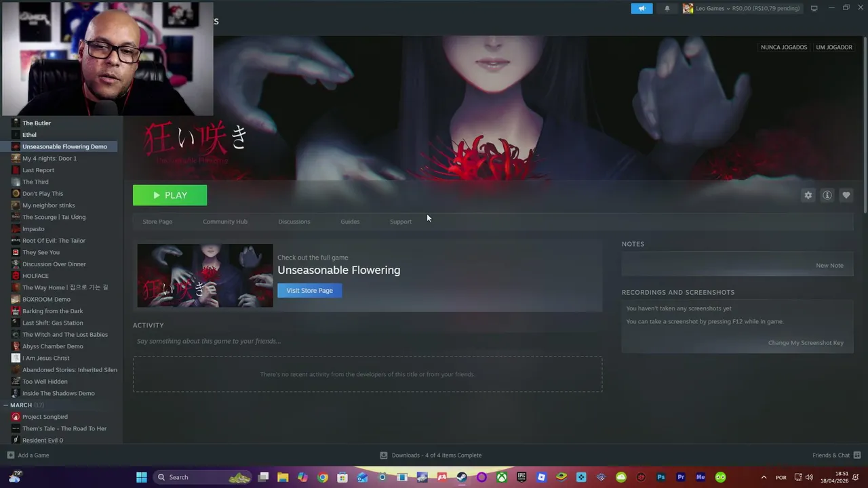Viewport: 868px width, 488px height.
Task: Click New Note in Notes panel
Action: 829,265
